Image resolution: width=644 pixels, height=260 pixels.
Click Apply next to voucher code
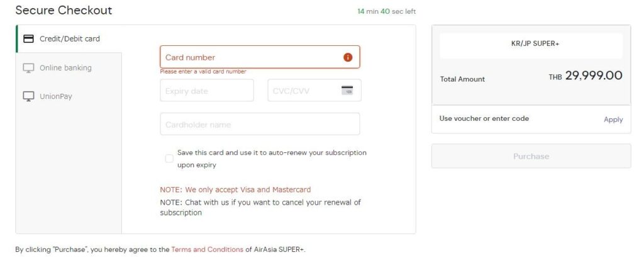[613, 120]
